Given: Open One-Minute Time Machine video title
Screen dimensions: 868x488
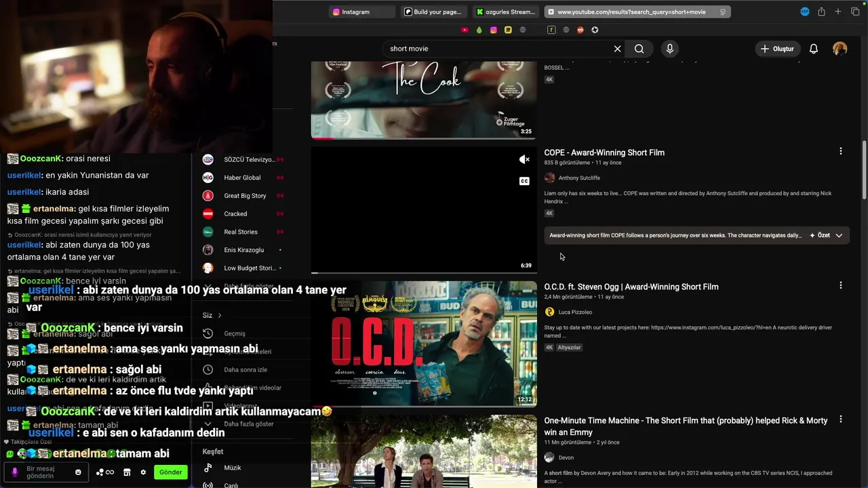Looking at the screenshot, I should tap(686, 426).
